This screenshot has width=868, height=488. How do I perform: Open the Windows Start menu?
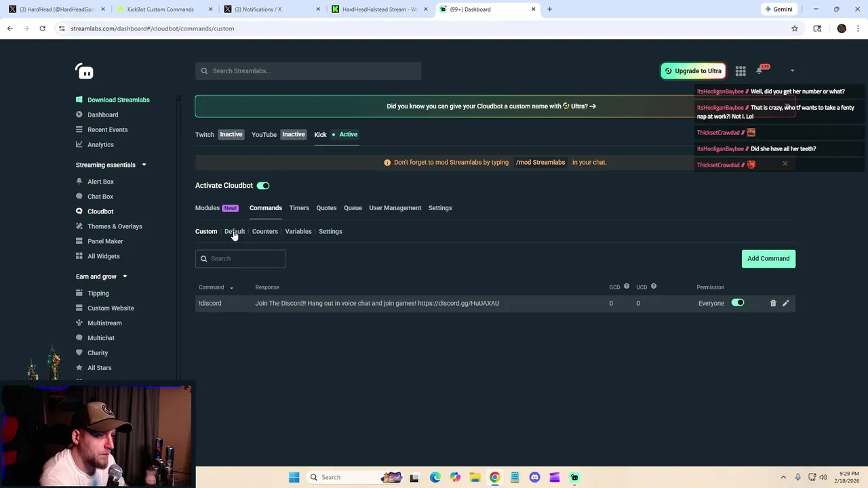(x=294, y=477)
